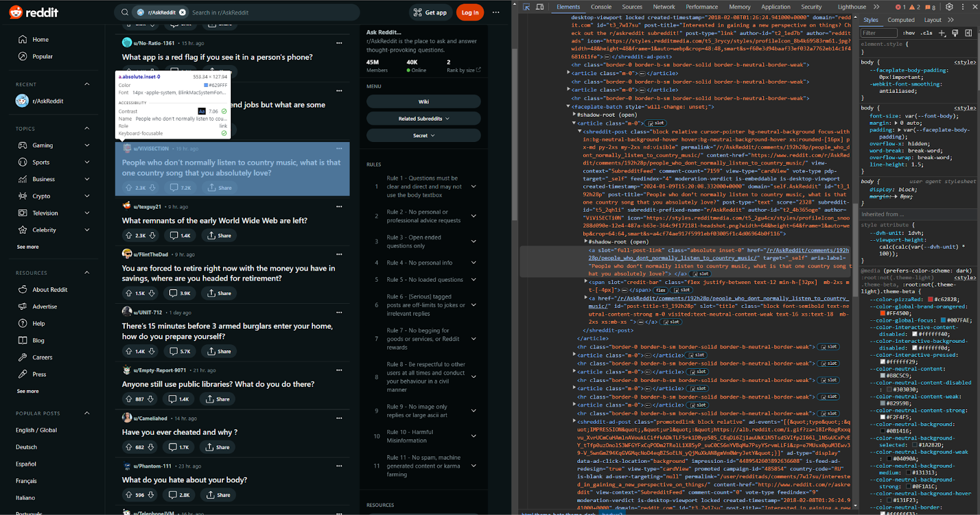
Task: Click the DevTools errors count indicator
Action: pos(900,7)
